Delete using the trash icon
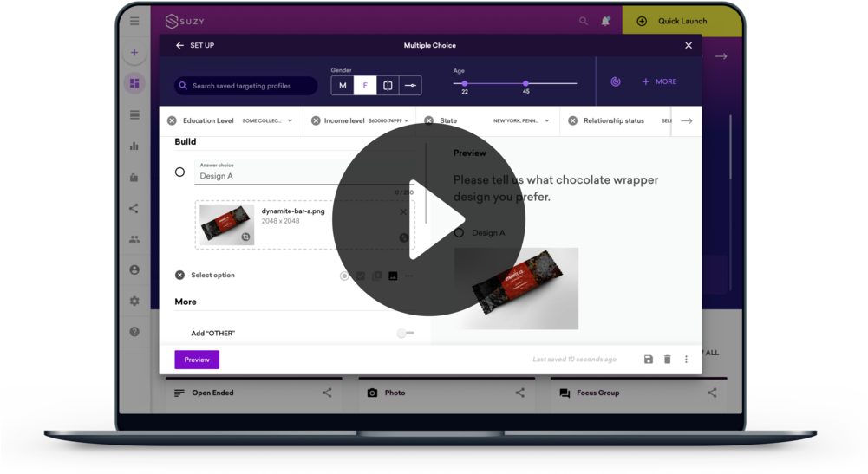Screen dimensions: 868x474 coord(668,360)
